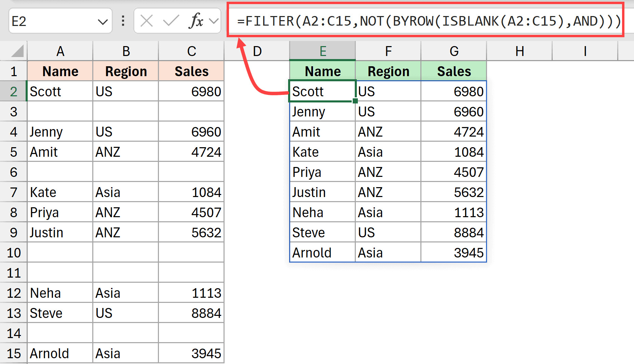Select row 1 header
This screenshot has width=634, height=364.
[x=14, y=71]
